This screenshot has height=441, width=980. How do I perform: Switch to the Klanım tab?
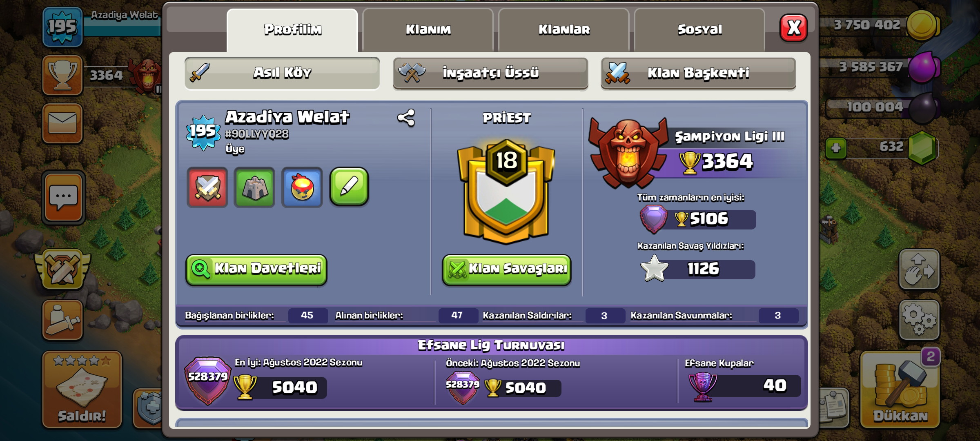click(x=428, y=30)
